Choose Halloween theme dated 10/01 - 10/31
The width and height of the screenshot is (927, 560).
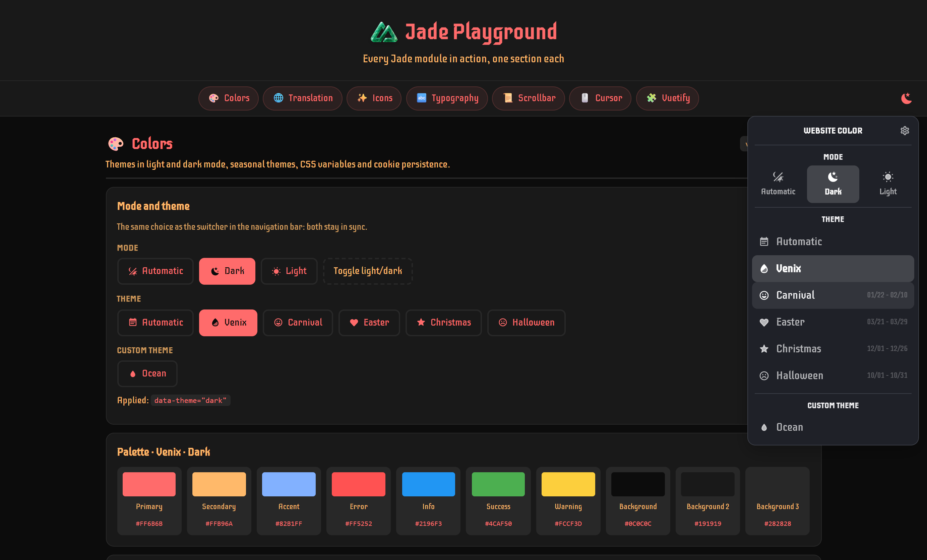point(833,375)
